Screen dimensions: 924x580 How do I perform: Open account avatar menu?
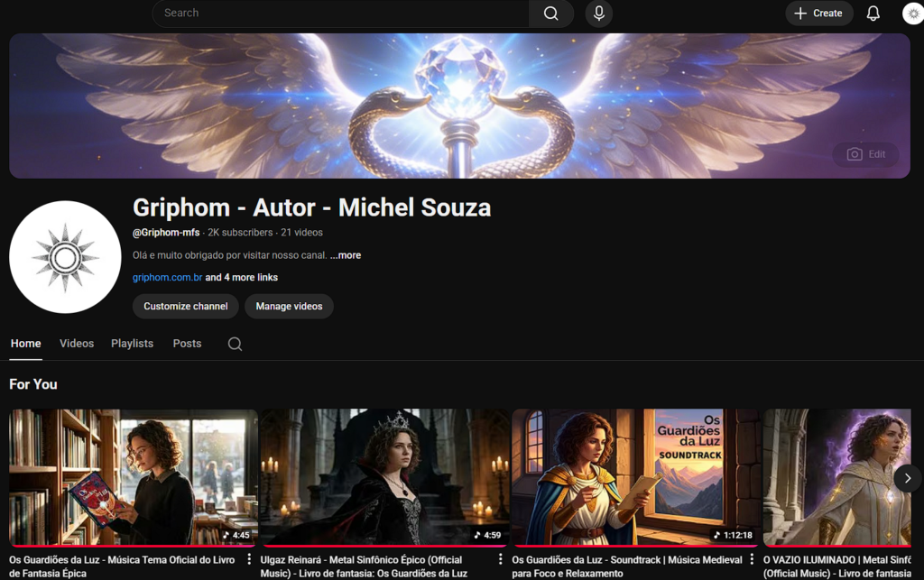[x=913, y=14]
